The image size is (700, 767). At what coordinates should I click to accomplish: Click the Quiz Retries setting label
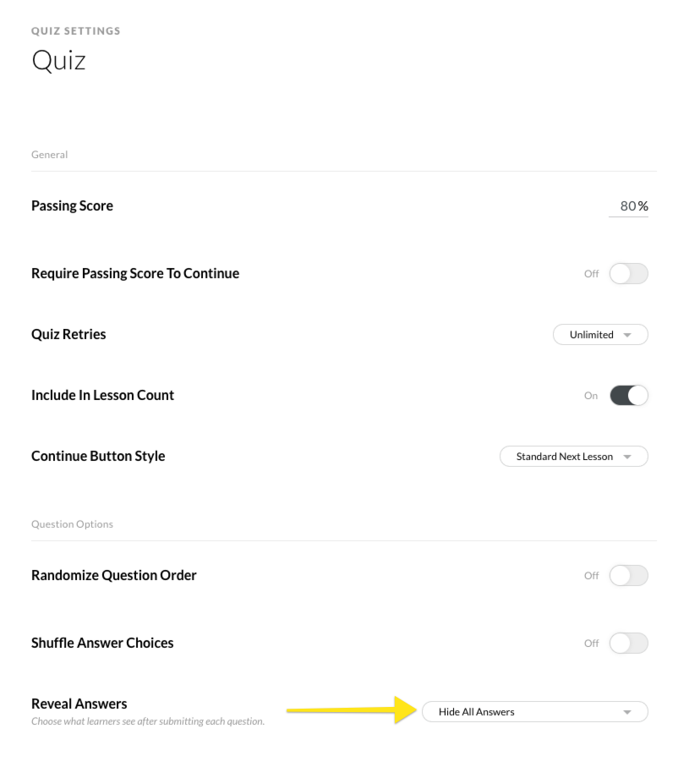pos(68,334)
